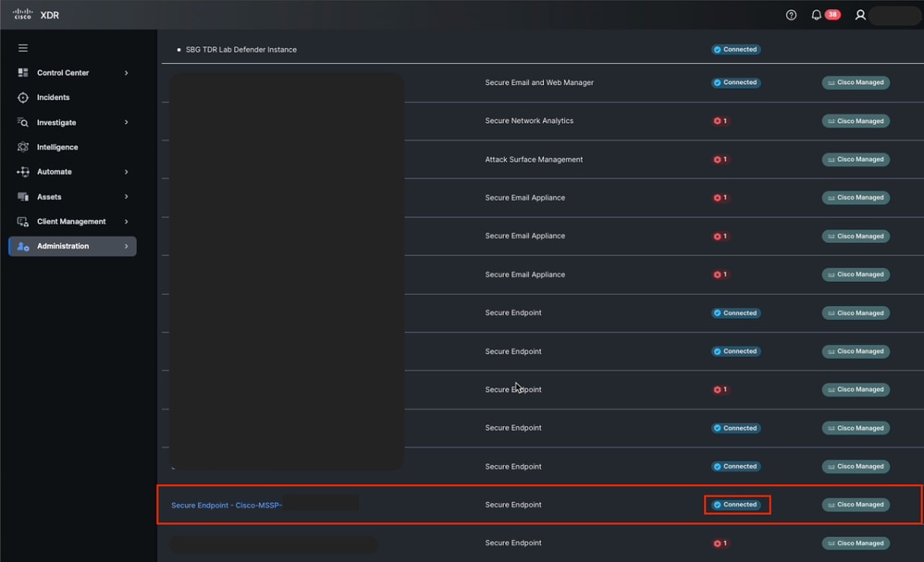Image resolution: width=924 pixels, height=562 pixels.
Task: Open the Secure Endpoint - Cisco-MSSP link
Action: coord(227,505)
